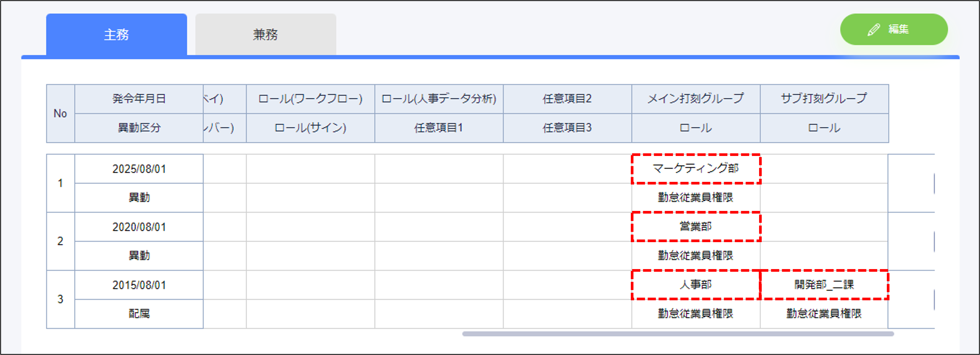Switch to the 兼務 tab
The width and height of the screenshot is (980, 355).
click(266, 35)
